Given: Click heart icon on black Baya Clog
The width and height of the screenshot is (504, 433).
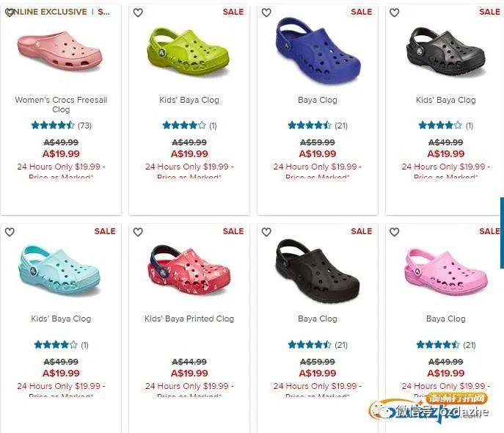Looking at the screenshot, I should (266, 232).
